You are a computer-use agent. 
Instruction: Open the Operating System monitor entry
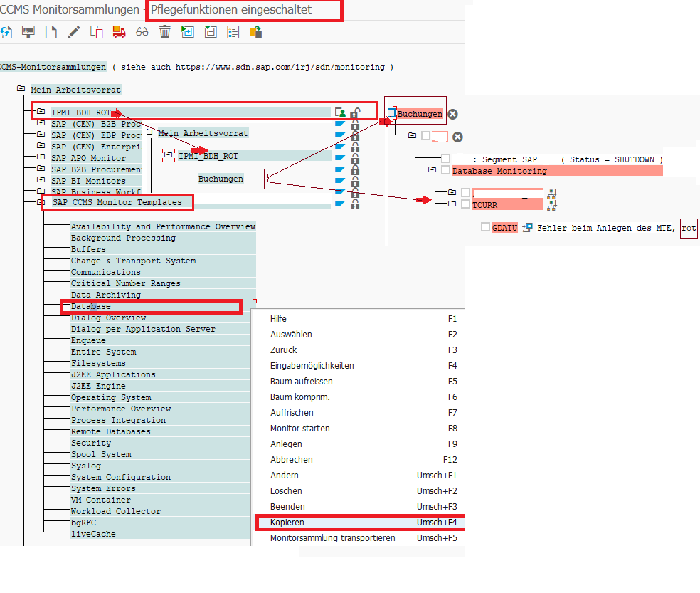(x=110, y=397)
